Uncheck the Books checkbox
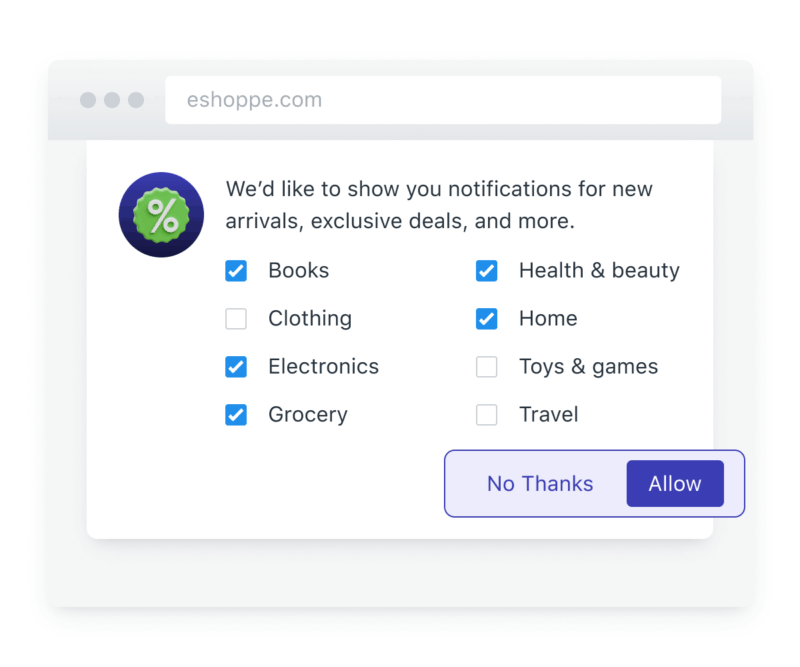The width and height of the screenshot is (800, 667). (236, 271)
